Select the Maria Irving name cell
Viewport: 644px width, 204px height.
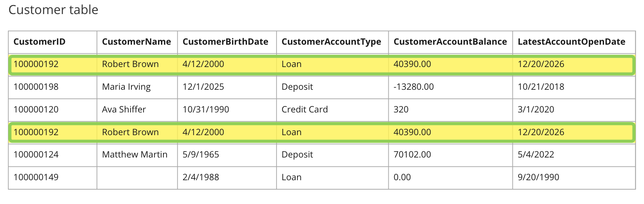(x=137, y=87)
